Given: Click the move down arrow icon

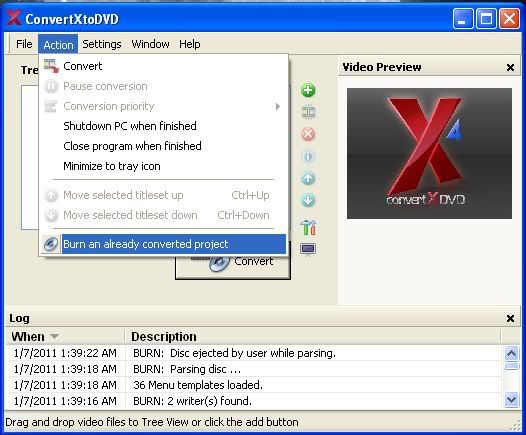Looking at the screenshot, I should (308, 200).
